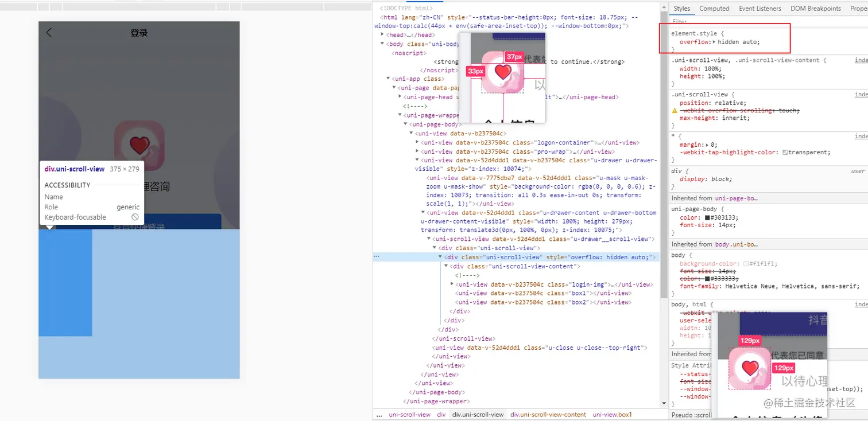Select uni-scroll-view in the breadcrumb bar

tap(409, 415)
